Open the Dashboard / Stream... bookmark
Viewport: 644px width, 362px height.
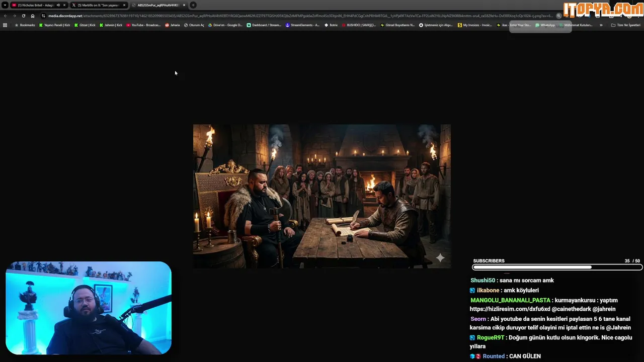[x=264, y=25]
